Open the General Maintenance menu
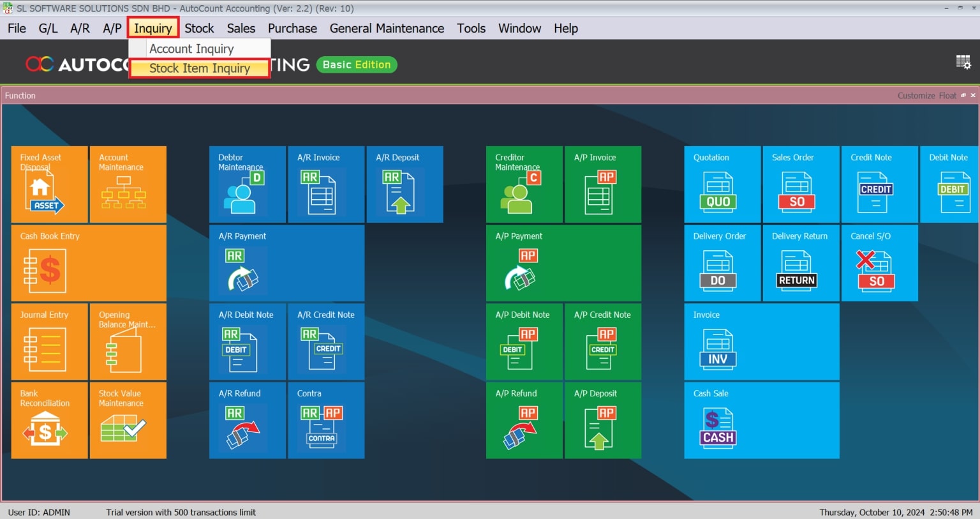 [x=387, y=29]
